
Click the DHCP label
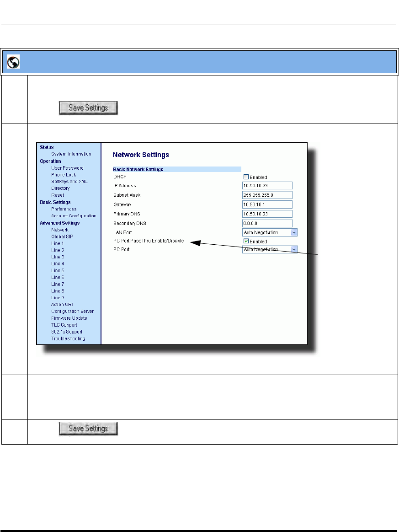(x=120, y=177)
